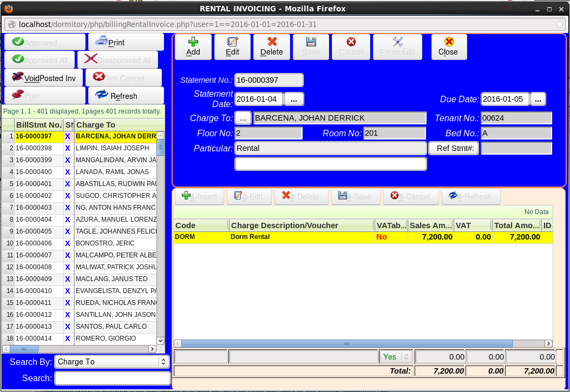The width and height of the screenshot is (570, 392).
Task: Open the Statement Date picker button
Action: point(294,99)
